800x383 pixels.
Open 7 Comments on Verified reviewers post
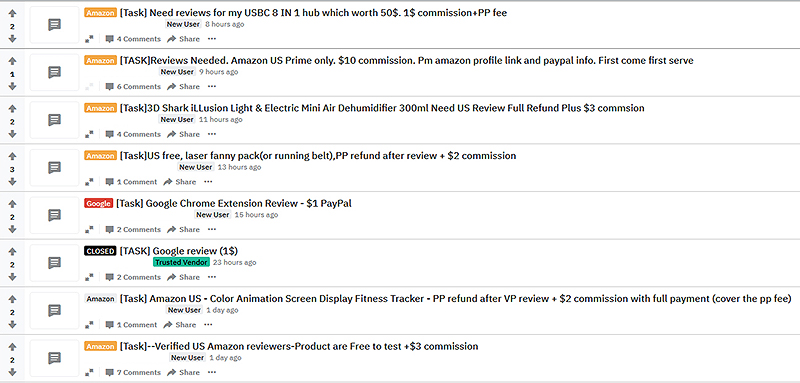point(133,372)
